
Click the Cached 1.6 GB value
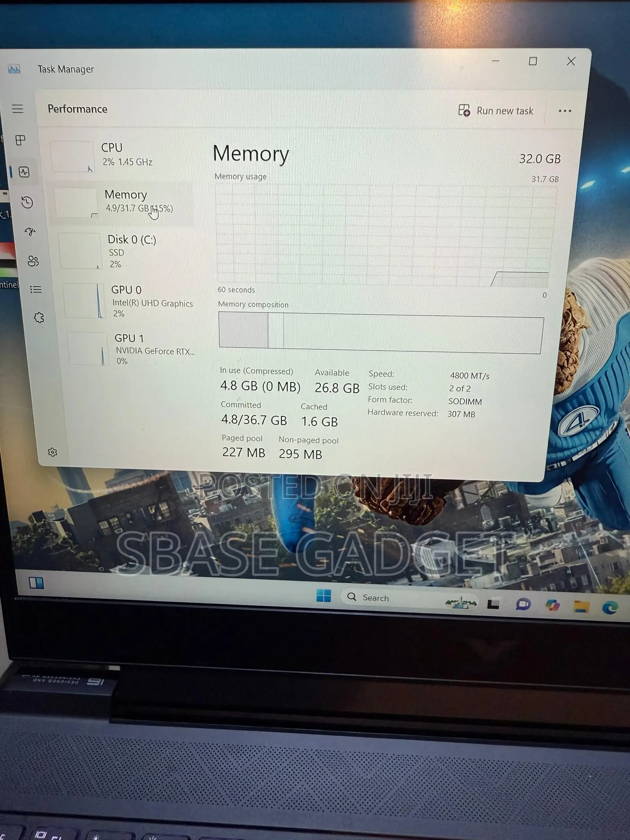pos(319,422)
